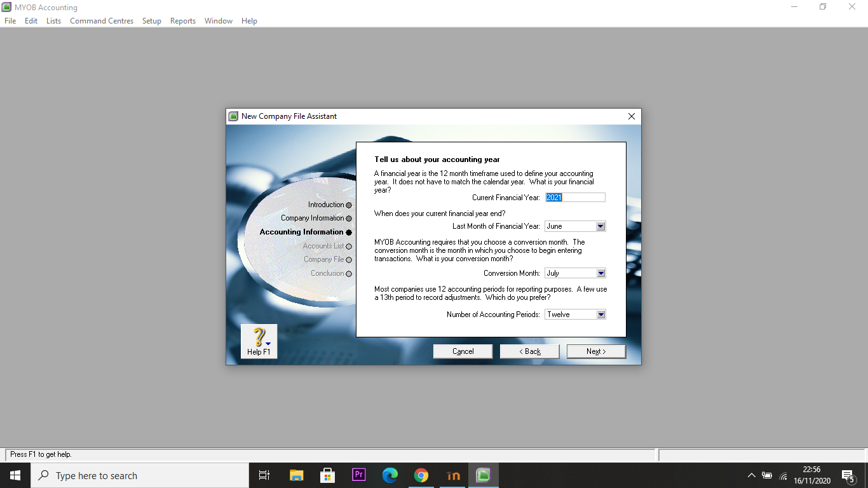
Task: Expand the Conversion Month dropdown arrow
Action: pyautogui.click(x=600, y=273)
